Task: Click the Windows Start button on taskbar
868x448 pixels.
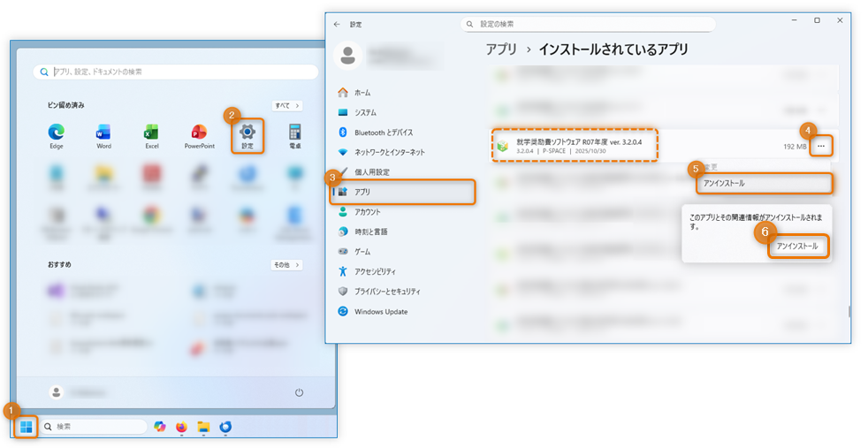Action: point(26,427)
